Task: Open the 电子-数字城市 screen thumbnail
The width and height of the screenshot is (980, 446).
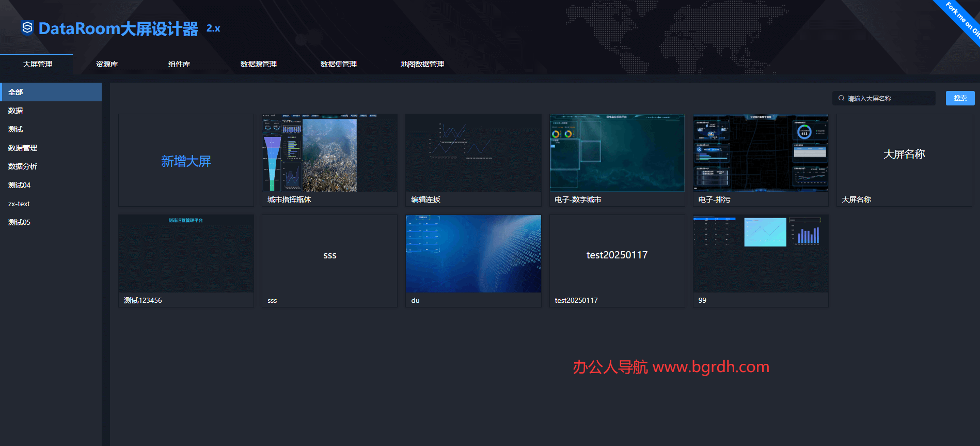Action: (x=617, y=153)
